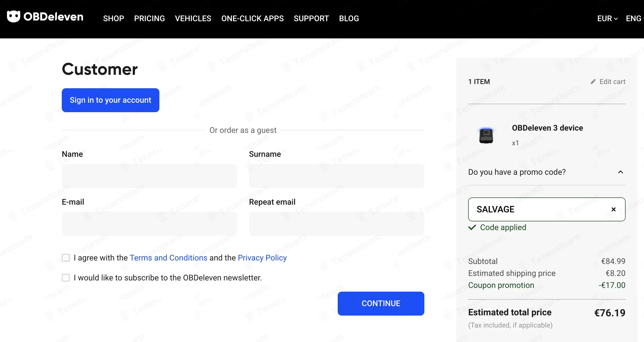Screen dimensions: 644x342
Task: Open the Privacy Policy link
Action: pyautogui.click(x=262, y=258)
